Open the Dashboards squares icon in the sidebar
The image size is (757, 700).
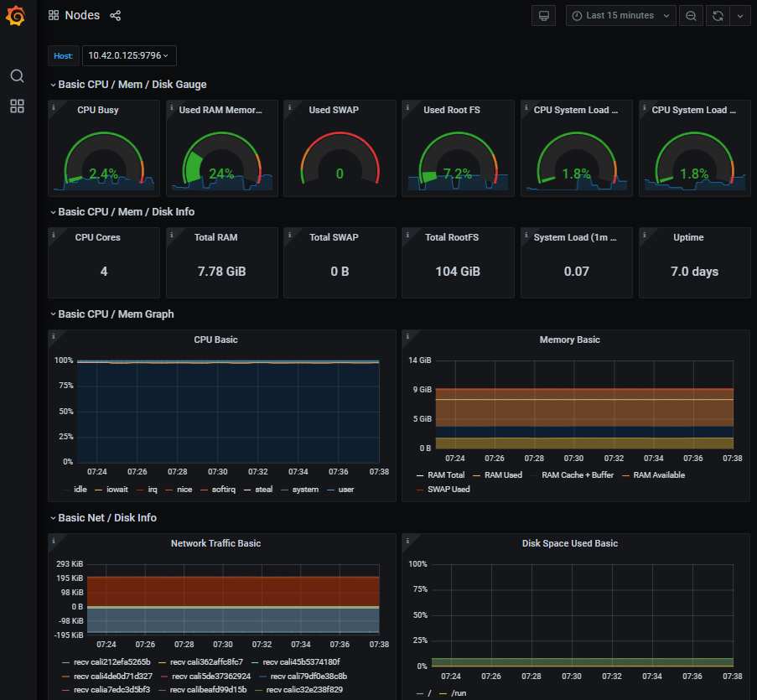click(x=17, y=106)
